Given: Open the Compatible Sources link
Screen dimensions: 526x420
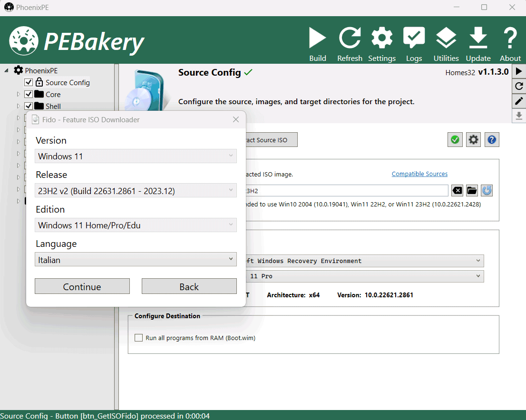Looking at the screenshot, I should tap(419, 174).
